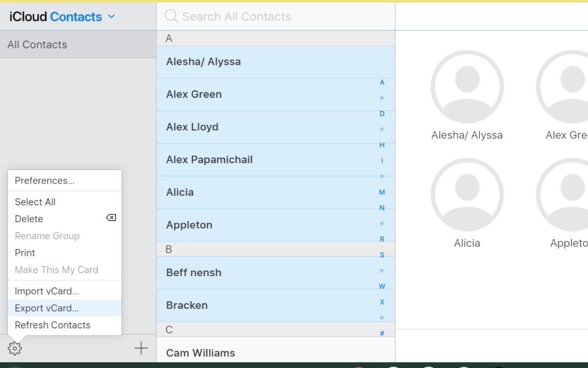Click Select All in menu
Image resolution: width=588 pixels, height=368 pixels.
pos(35,202)
